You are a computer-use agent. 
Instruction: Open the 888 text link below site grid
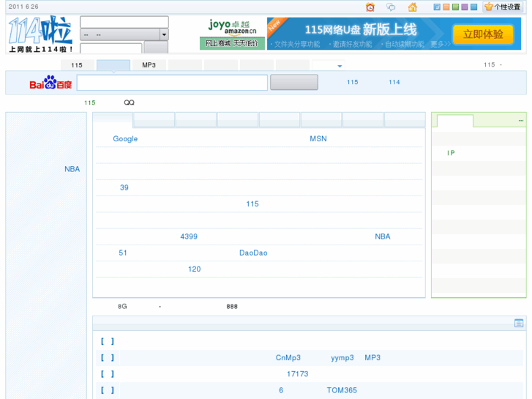[x=232, y=306]
